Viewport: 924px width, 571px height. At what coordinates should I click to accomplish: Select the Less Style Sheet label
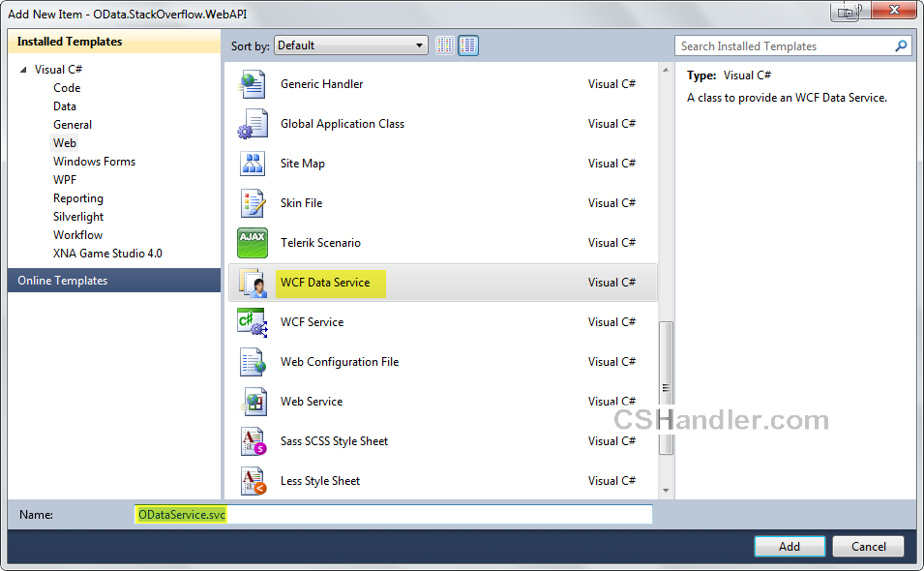coord(320,481)
